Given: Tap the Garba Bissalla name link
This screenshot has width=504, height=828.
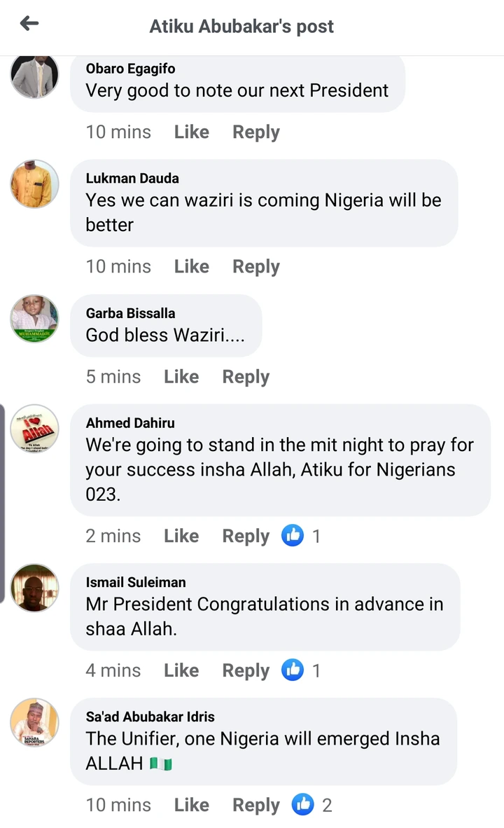Looking at the screenshot, I should pyautogui.click(x=130, y=313).
